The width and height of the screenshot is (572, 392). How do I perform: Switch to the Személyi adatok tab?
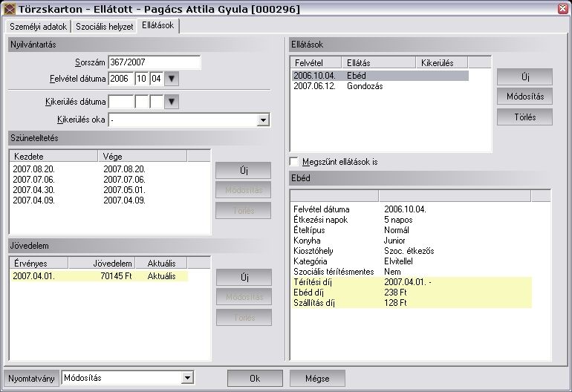point(38,27)
